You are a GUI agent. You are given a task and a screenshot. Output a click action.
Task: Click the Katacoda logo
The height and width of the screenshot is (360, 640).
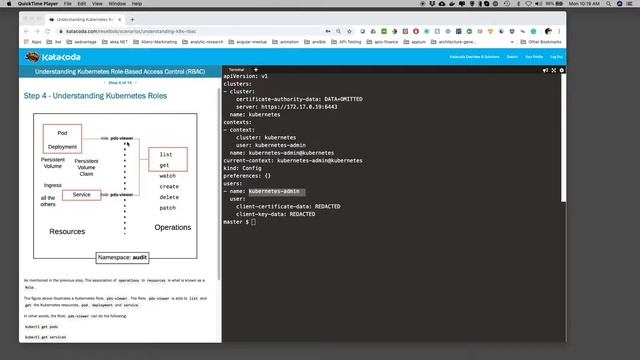(53, 57)
